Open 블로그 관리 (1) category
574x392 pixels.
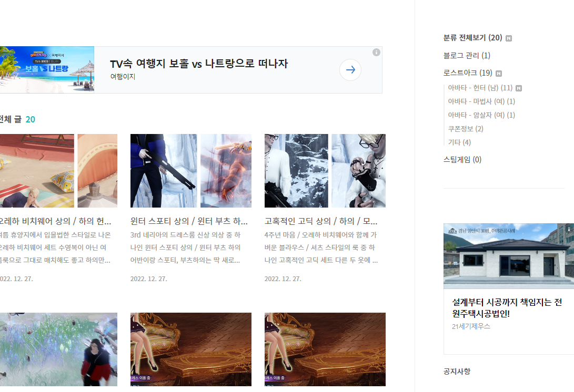(x=467, y=55)
